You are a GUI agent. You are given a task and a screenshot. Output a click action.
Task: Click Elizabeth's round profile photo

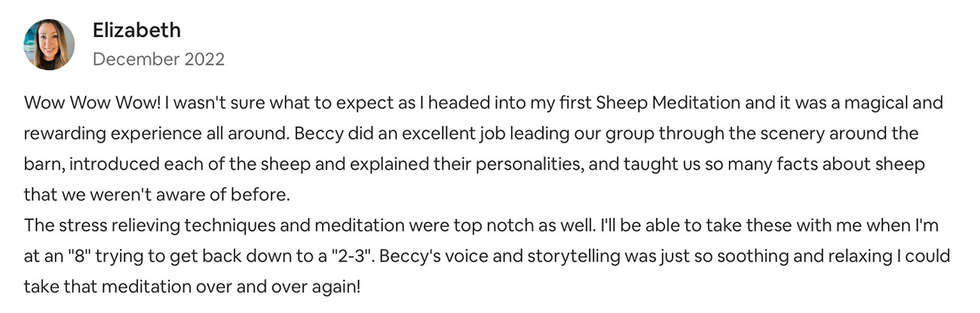point(49,44)
